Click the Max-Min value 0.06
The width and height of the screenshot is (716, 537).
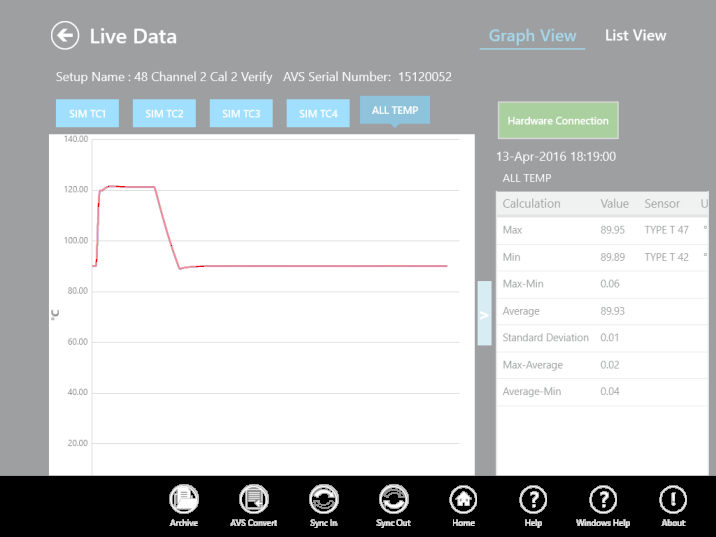pyautogui.click(x=610, y=284)
